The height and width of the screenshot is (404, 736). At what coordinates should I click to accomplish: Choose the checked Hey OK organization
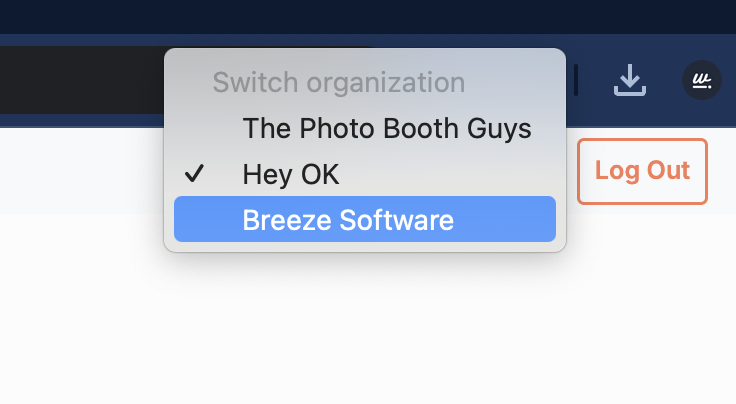click(290, 175)
